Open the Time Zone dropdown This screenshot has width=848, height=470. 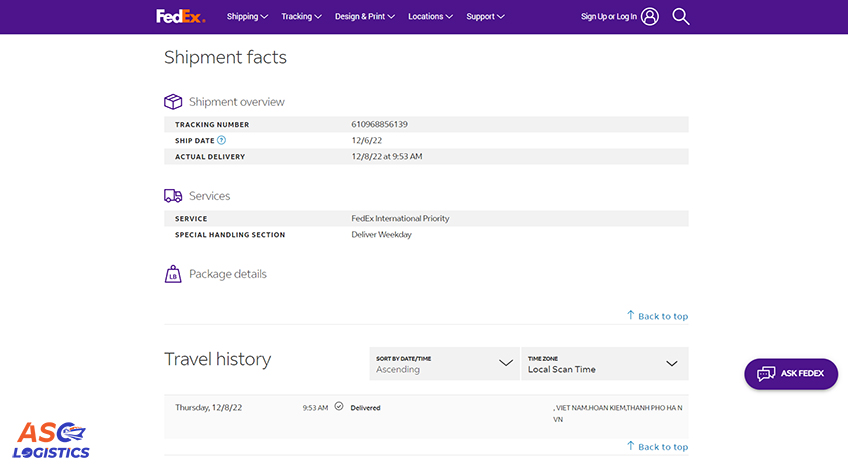pyautogui.click(x=604, y=364)
